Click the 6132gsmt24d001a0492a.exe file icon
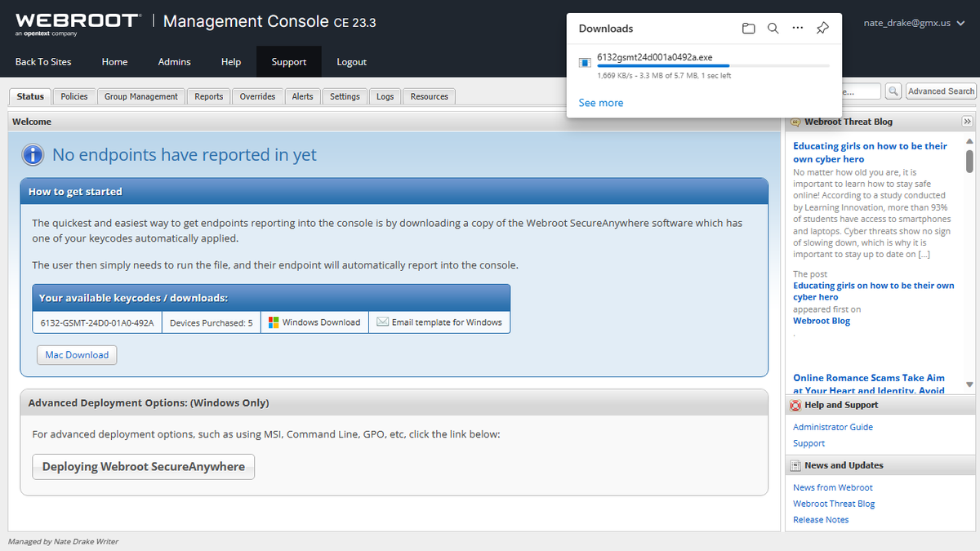 point(584,62)
